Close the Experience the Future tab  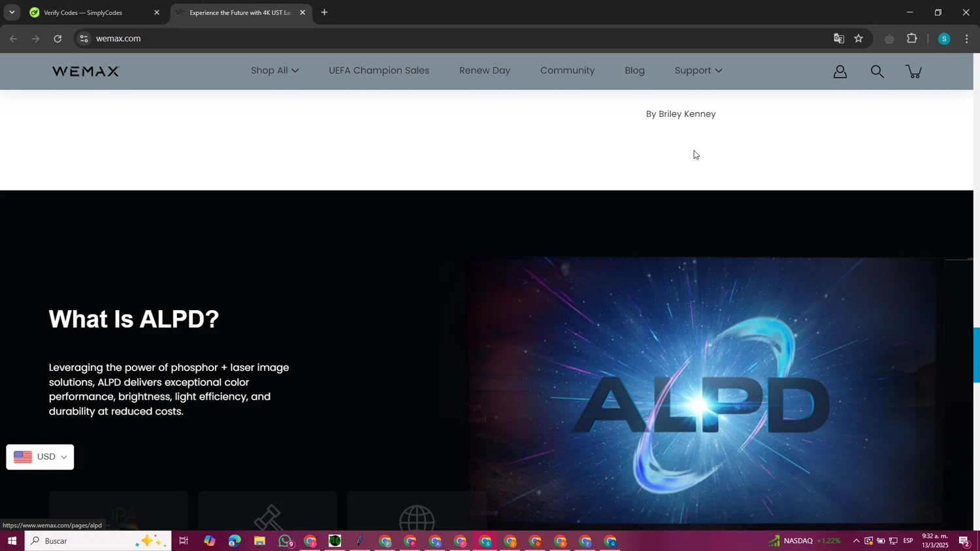(302, 12)
